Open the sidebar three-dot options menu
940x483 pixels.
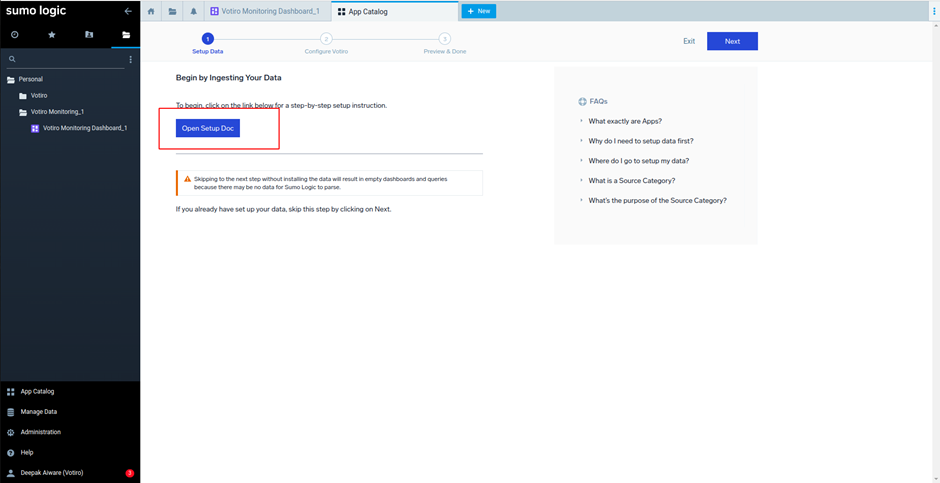131,59
